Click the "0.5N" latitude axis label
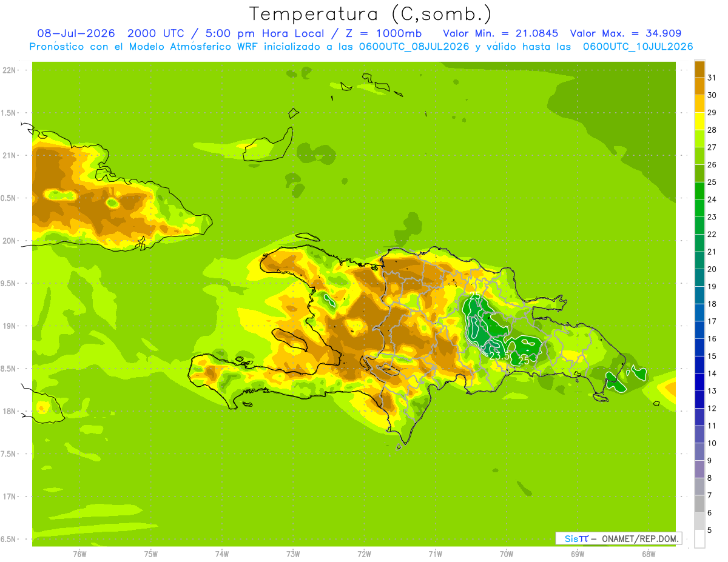The height and width of the screenshot is (562, 728). click(x=8, y=198)
